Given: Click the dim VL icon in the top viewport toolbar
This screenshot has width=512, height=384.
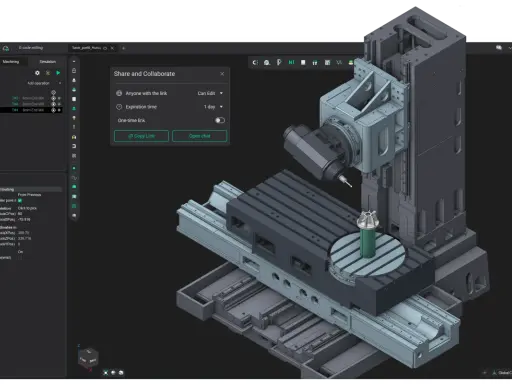Looking at the screenshot, I should pyautogui.click(x=339, y=62).
